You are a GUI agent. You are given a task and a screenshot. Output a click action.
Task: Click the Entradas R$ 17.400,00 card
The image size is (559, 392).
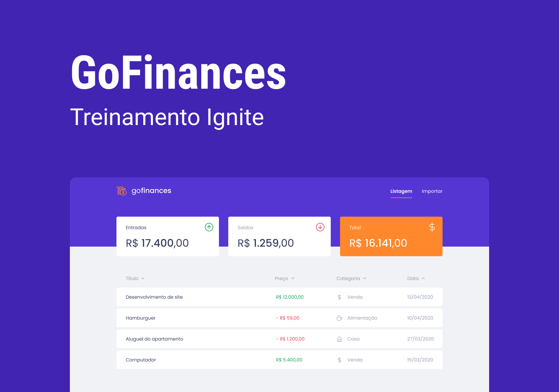pos(167,236)
